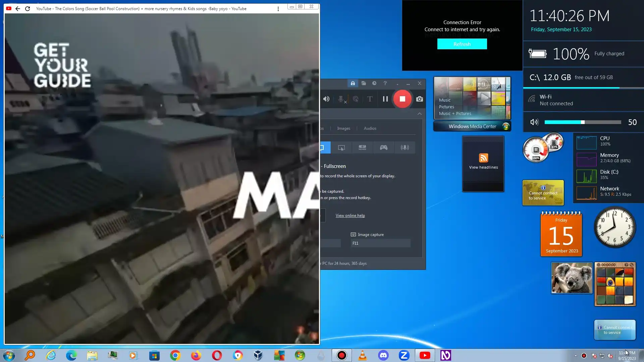
Task: Open the View online help link
Action: 350,216
